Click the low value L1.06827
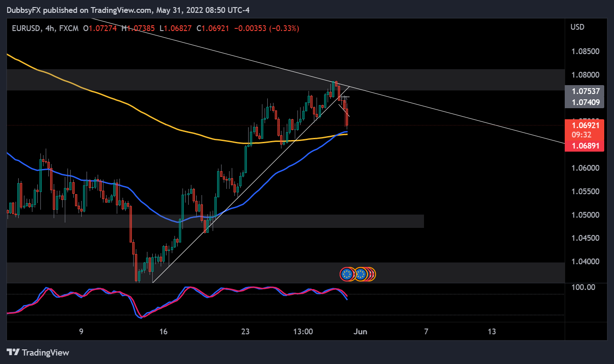This screenshot has height=364, width=614. pyautogui.click(x=176, y=28)
